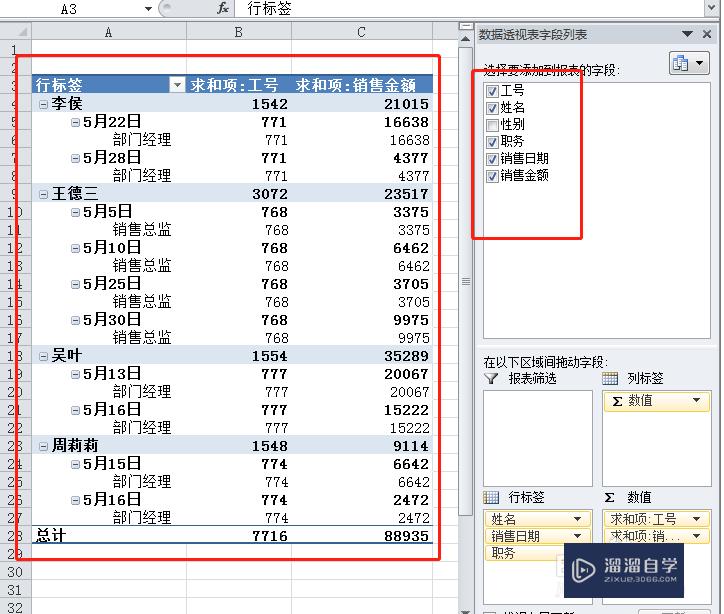This screenshot has width=724, height=614.
Task: Click the 列标签 area icon
Action: 610,379
